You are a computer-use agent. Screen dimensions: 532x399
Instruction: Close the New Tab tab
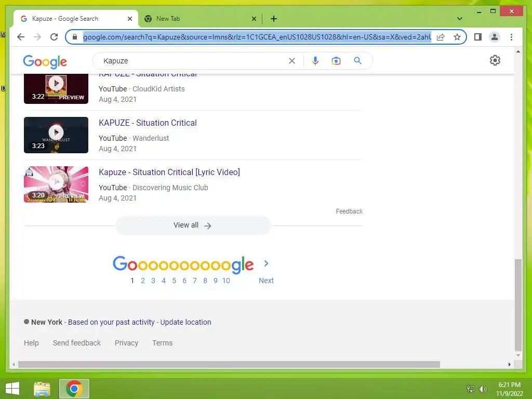point(254,19)
